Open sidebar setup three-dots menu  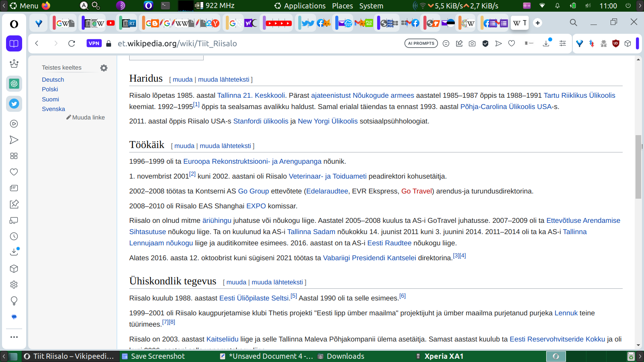(14, 337)
